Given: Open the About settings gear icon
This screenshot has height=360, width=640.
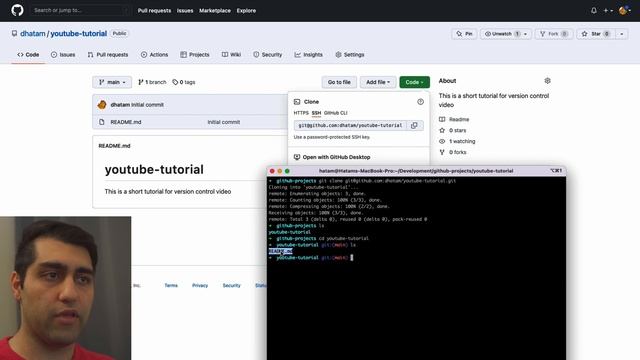Looking at the screenshot, I should coord(547,81).
